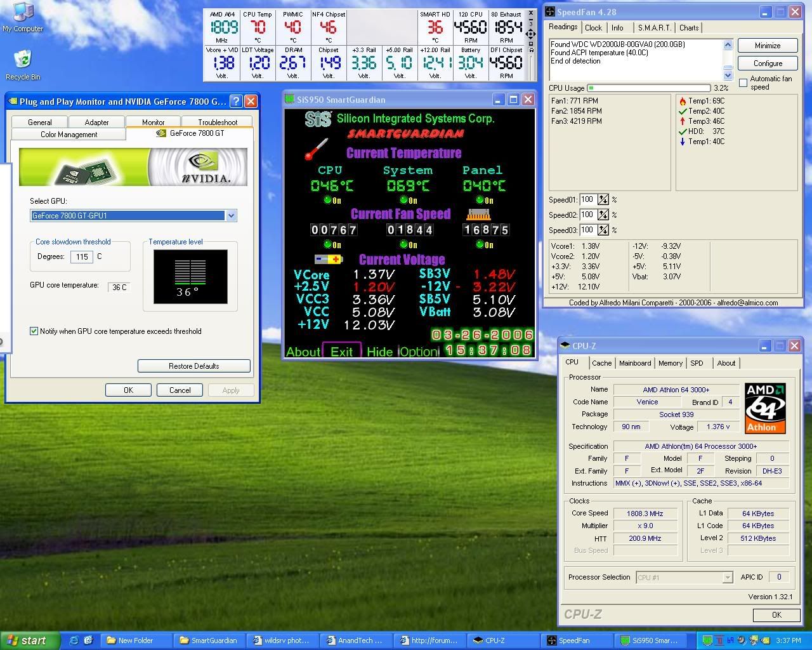
Task: Uncheck Notify when GPU temperature exceeds threshold
Action: coord(34,331)
